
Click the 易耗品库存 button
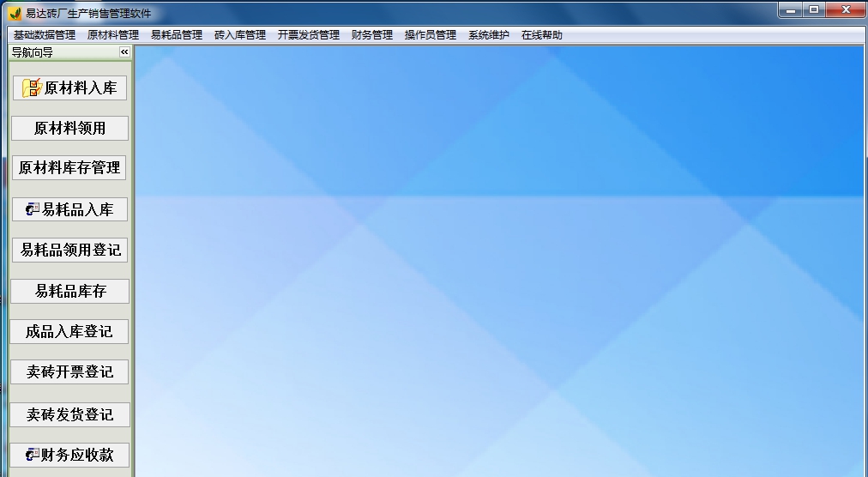(x=69, y=291)
